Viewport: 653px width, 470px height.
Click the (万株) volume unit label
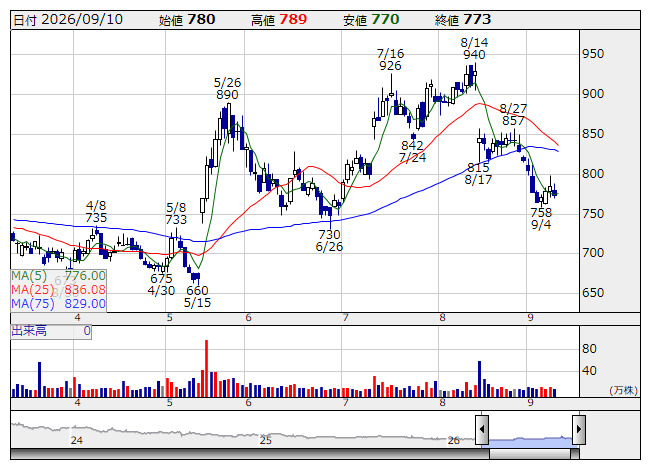pyautogui.click(x=623, y=390)
